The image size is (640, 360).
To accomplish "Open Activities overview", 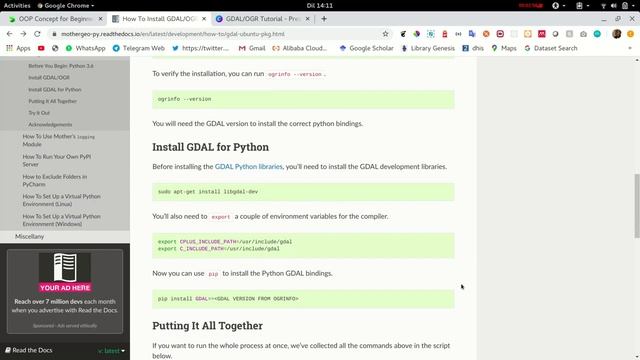I will [17, 6].
